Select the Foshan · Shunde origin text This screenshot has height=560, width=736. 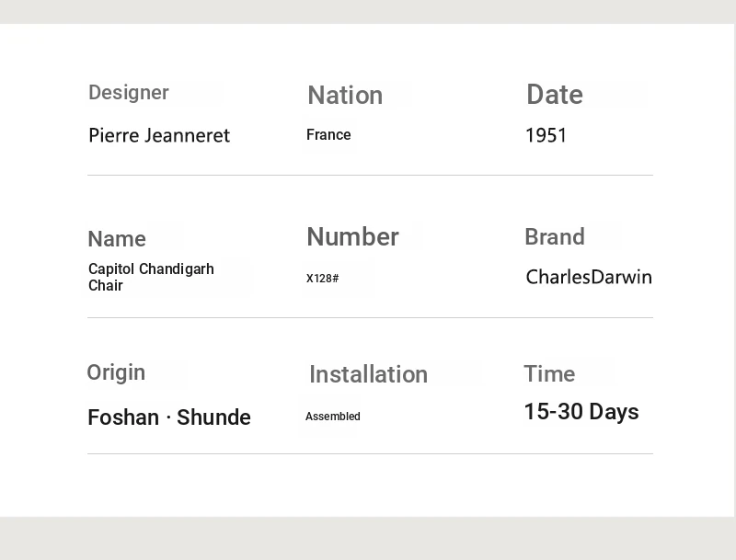coord(169,417)
